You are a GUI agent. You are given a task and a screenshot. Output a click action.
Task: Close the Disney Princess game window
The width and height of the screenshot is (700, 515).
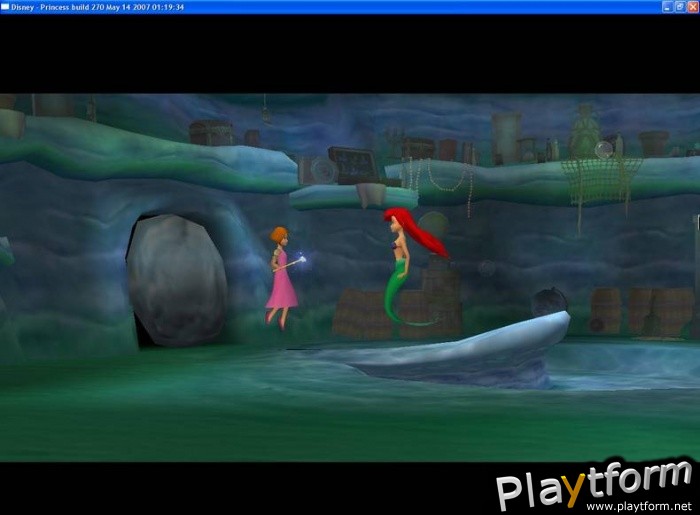click(692, 7)
